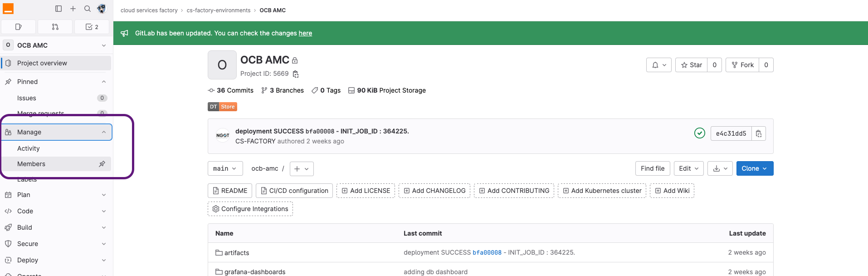View the star count 0
This screenshot has height=276, width=868.
tap(715, 65)
